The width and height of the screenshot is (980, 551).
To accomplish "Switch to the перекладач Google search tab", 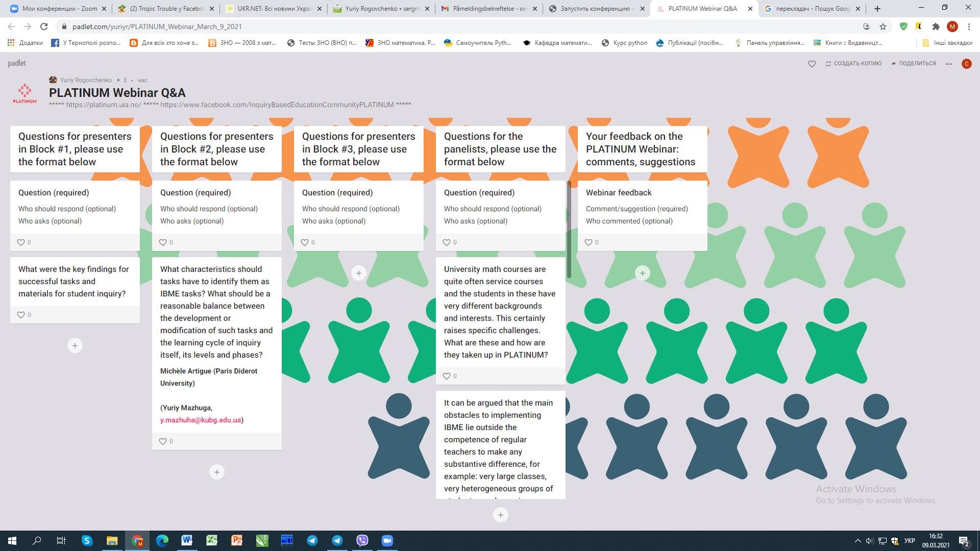I will [x=812, y=9].
